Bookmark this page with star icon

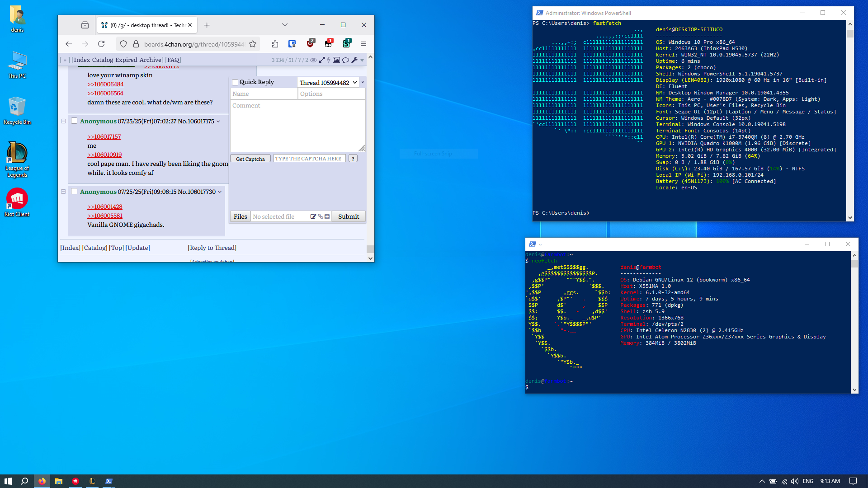tap(253, 44)
